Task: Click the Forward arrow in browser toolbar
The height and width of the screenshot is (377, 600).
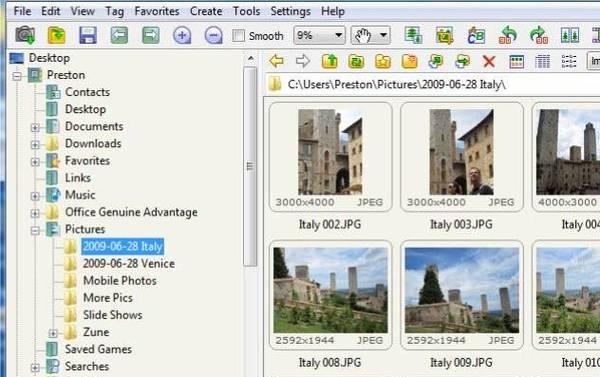Action: (303, 61)
